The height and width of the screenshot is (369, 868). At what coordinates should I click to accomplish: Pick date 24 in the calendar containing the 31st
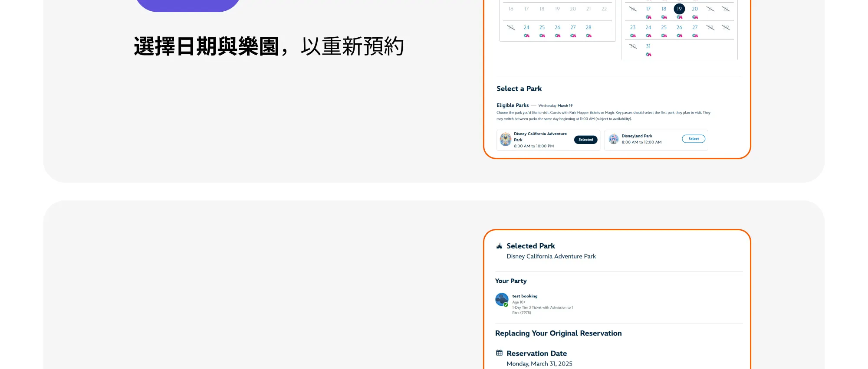tap(648, 27)
